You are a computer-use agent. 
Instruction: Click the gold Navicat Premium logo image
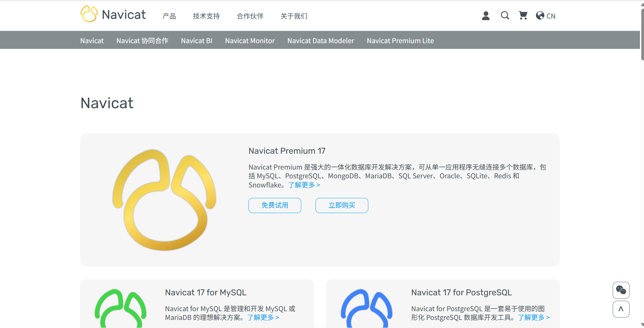(164, 200)
